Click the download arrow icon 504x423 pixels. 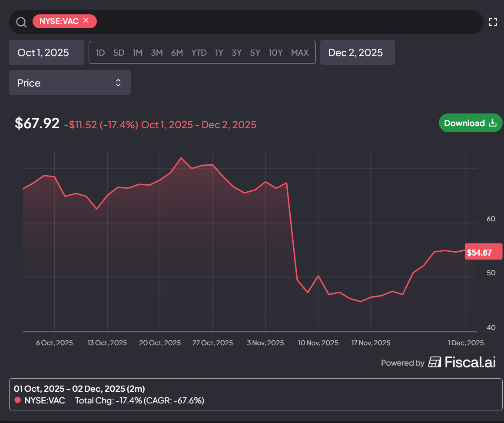(492, 123)
